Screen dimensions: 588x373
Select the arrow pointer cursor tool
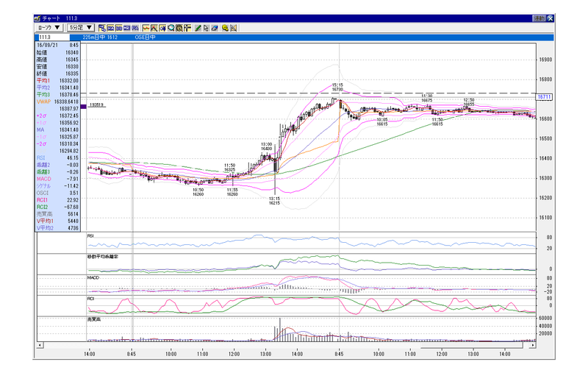point(206,28)
